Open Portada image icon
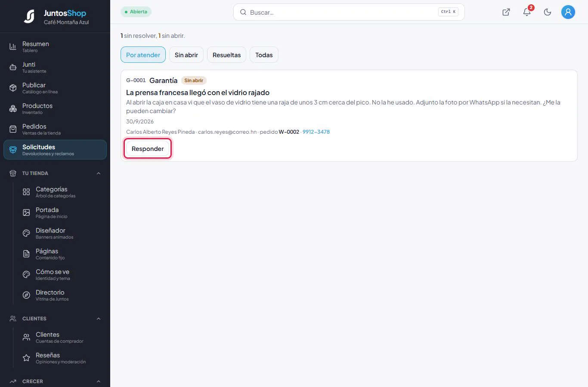Viewport: 588px width, 387px height. [x=26, y=212]
